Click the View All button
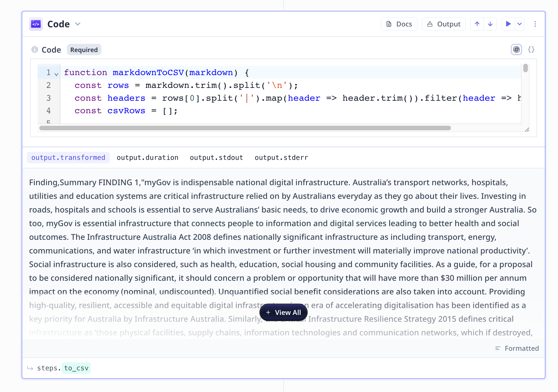558x392 pixels. 283,312
